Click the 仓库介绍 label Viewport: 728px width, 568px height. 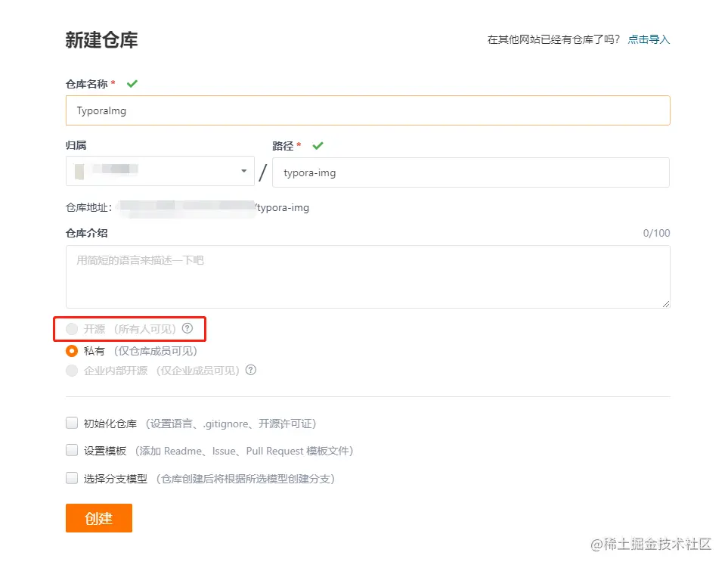(x=87, y=233)
